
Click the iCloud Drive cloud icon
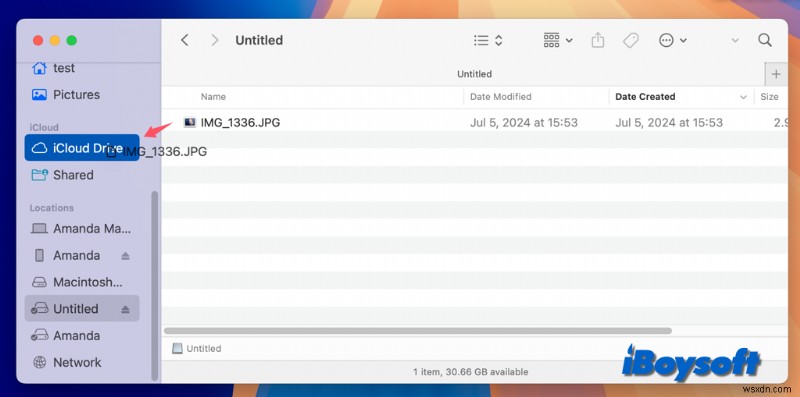point(39,148)
